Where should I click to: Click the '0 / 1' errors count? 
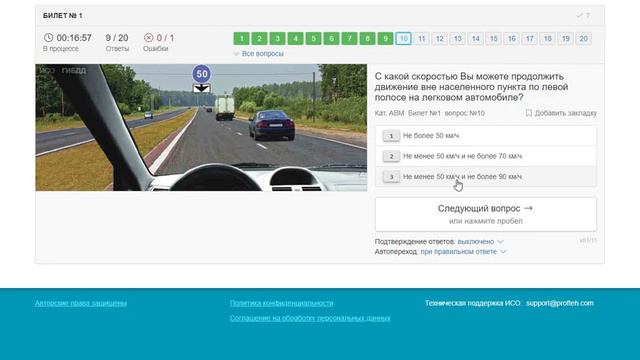point(165,38)
